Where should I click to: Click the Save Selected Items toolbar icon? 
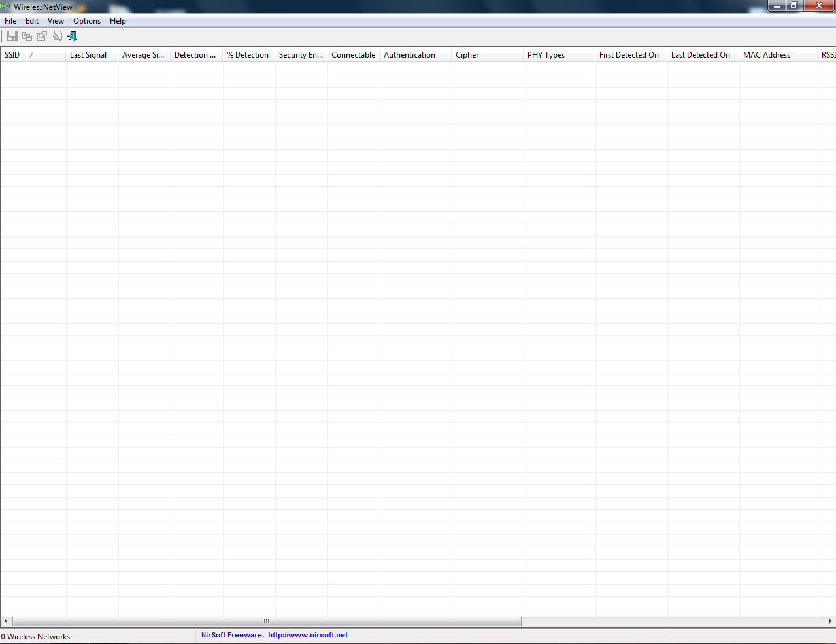coord(12,36)
